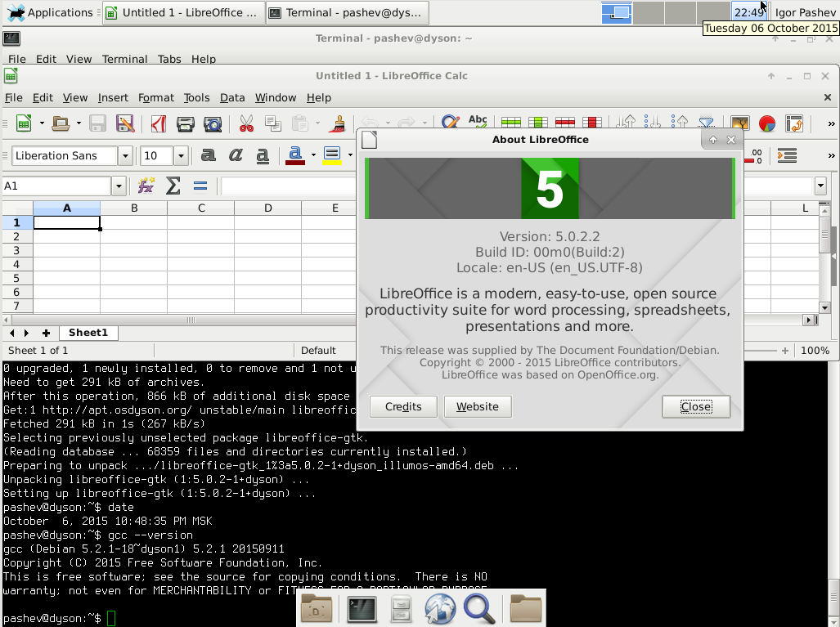Open font color palette dropdown arrow

313,155
